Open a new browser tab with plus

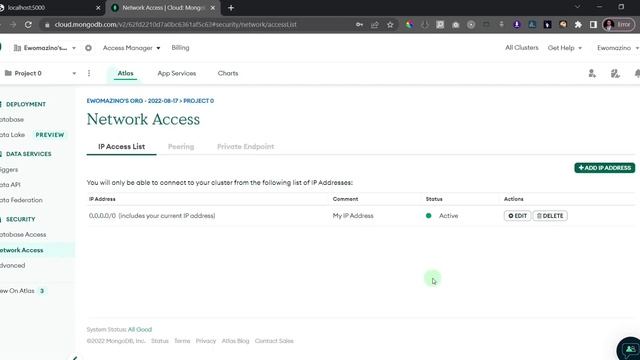pyautogui.click(x=231, y=8)
